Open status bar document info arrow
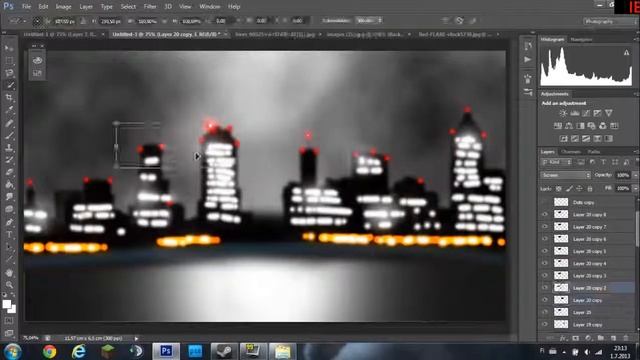Screen dimensions: 640x360 [136, 338]
